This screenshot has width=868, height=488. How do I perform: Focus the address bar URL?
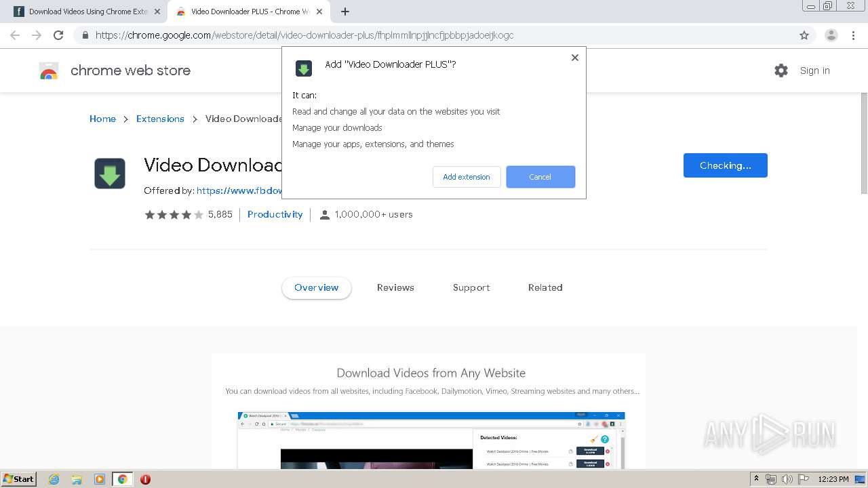point(304,35)
